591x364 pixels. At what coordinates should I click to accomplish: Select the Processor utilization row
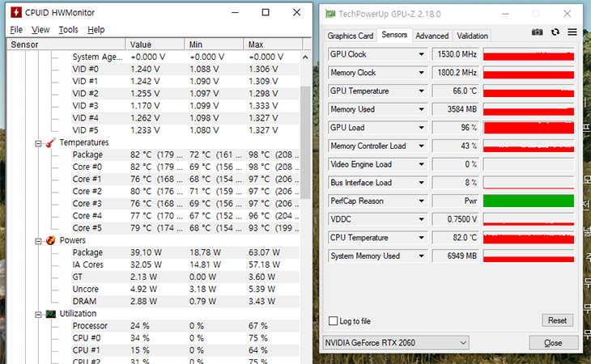coord(185,326)
